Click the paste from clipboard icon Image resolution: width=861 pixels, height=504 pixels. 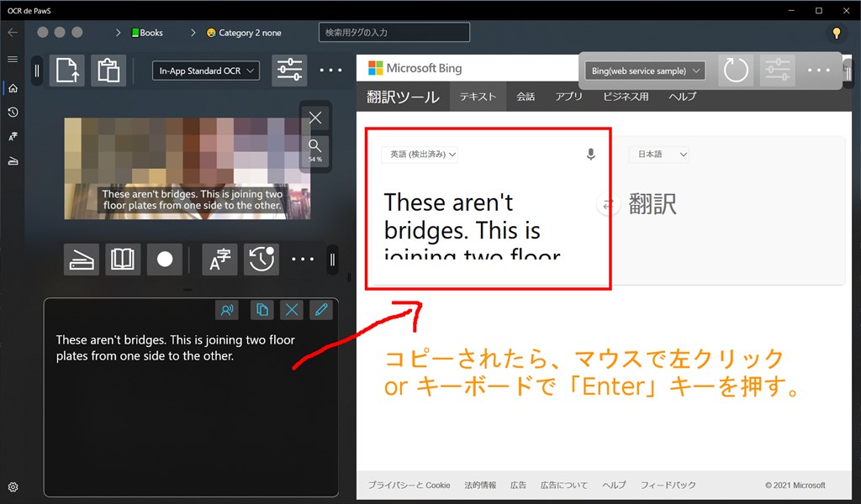(x=108, y=71)
